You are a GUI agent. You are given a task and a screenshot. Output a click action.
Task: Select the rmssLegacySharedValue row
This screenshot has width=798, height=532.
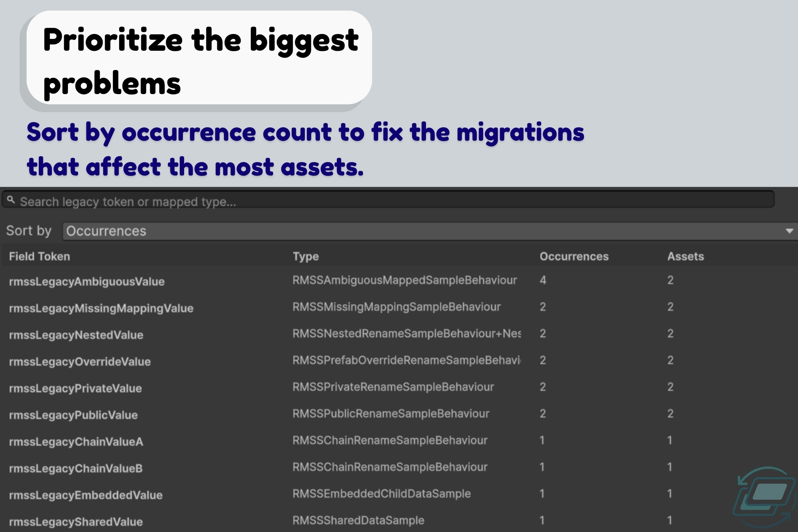76,522
